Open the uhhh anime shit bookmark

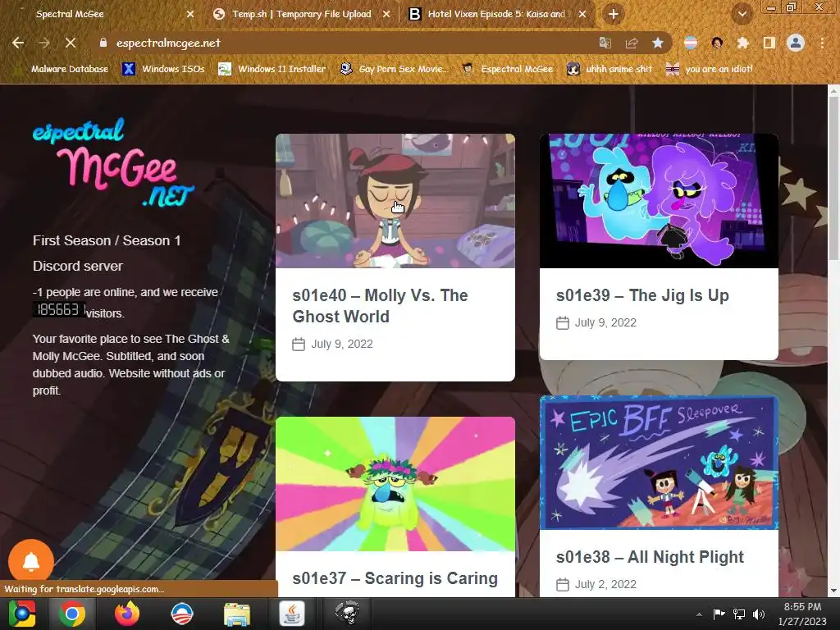pos(610,69)
